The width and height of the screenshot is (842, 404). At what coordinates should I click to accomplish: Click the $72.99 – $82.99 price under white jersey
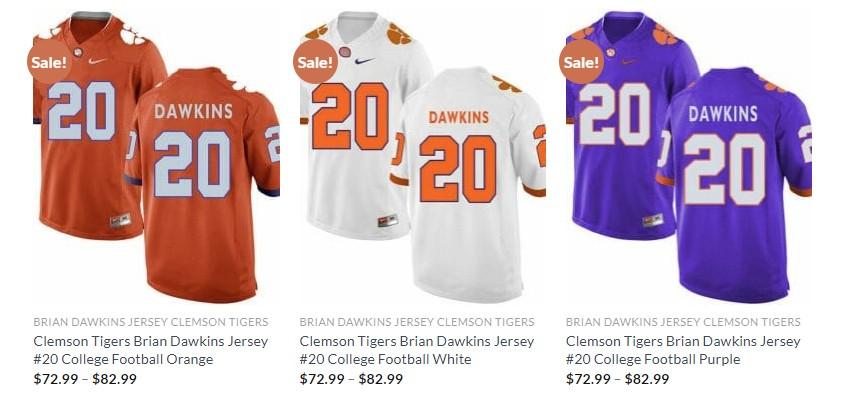(x=351, y=379)
